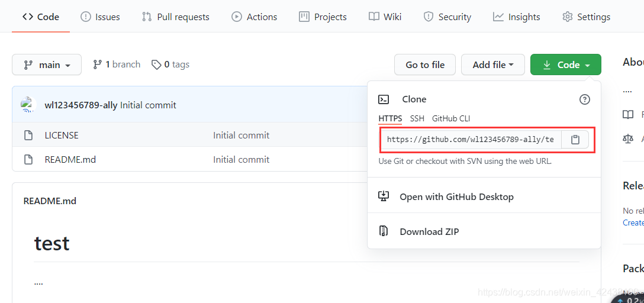View the 1 branch link
644x303 pixels.
pos(117,65)
